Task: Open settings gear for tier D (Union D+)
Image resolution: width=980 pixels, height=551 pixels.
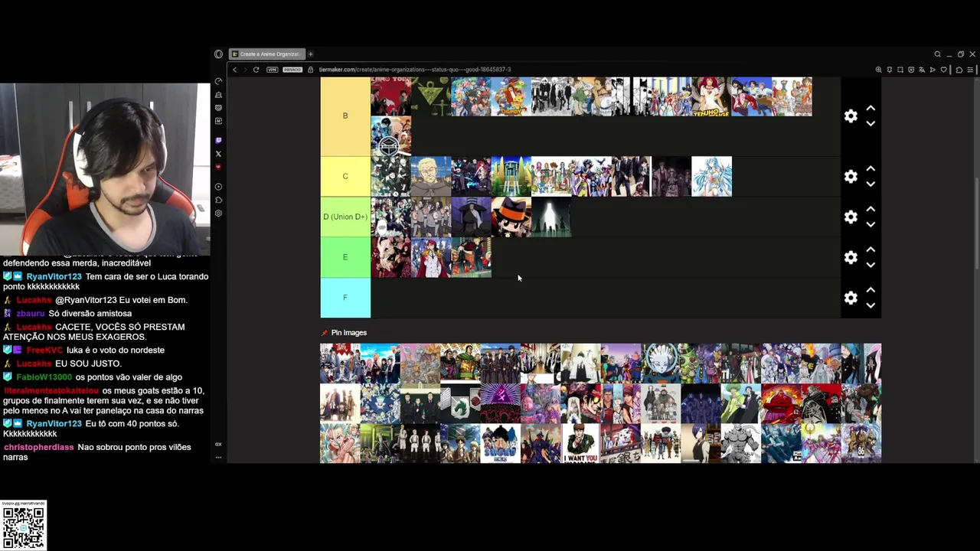Action: (x=851, y=217)
